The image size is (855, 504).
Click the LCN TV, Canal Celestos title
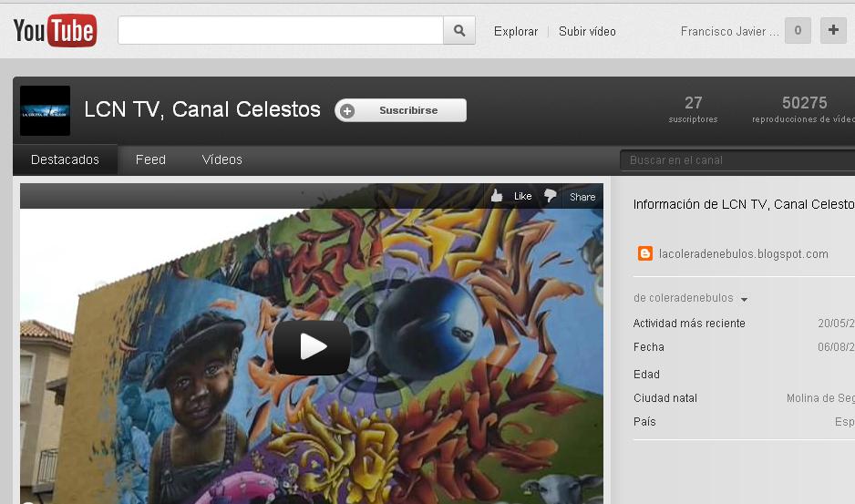202,109
